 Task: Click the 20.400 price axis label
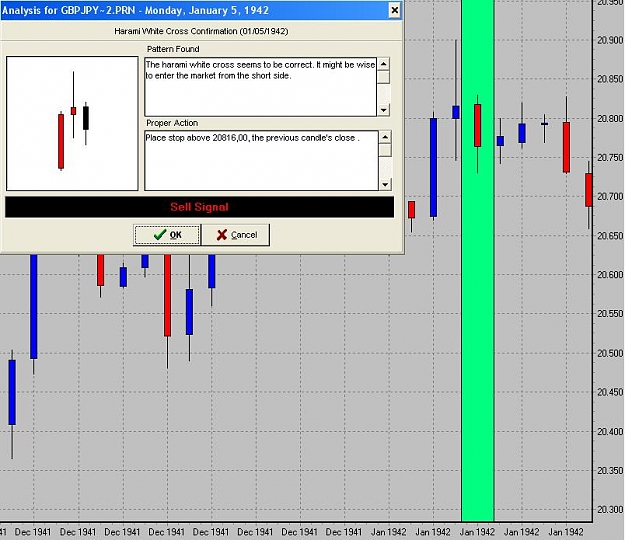pos(610,431)
